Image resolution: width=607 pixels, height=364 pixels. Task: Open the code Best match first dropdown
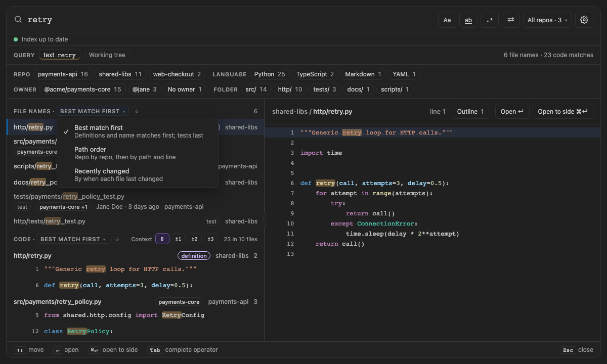73,239
